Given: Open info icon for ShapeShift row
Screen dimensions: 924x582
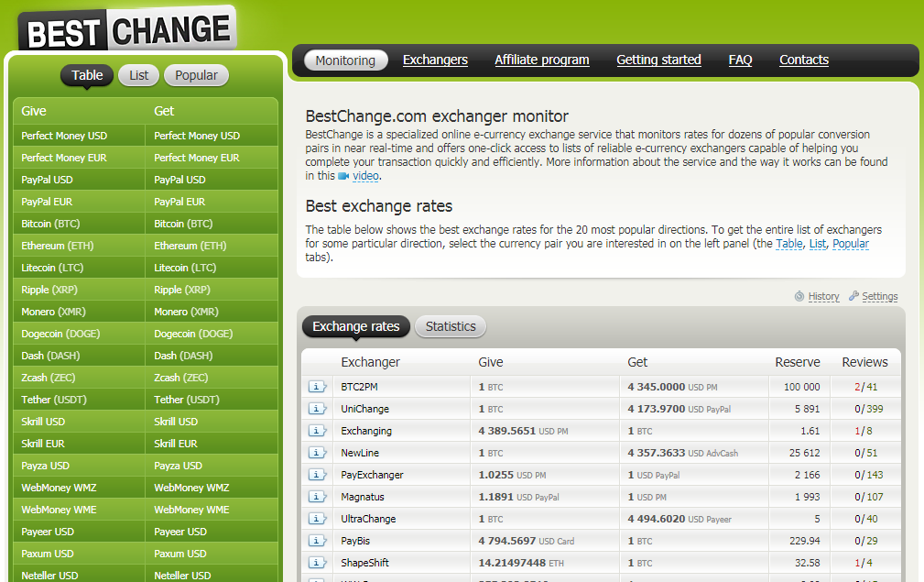Looking at the screenshot, I should tap(317, 563).
